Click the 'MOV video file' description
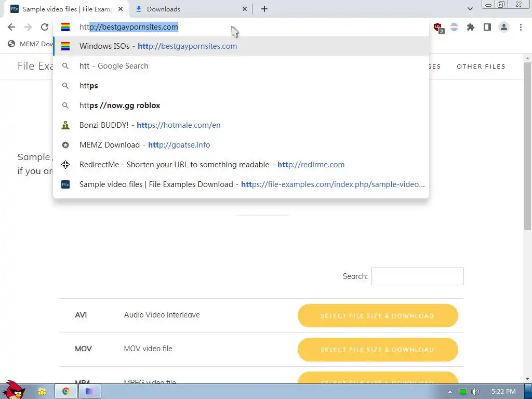Viewport: 532px width, 399px height. coord(148,349)
